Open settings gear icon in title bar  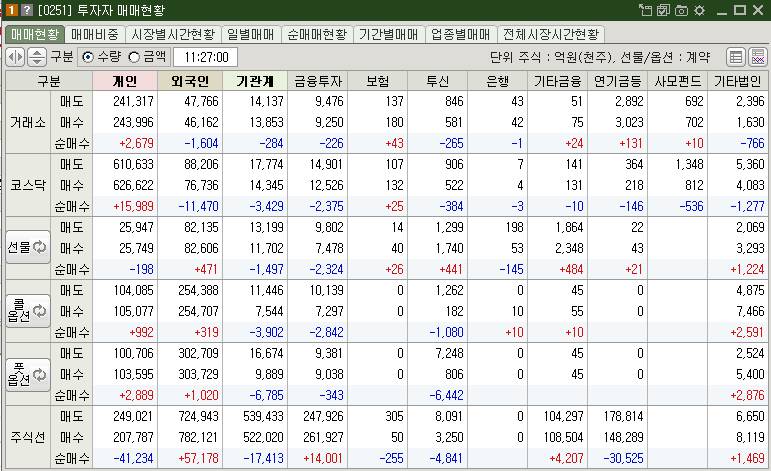point(699,10)
